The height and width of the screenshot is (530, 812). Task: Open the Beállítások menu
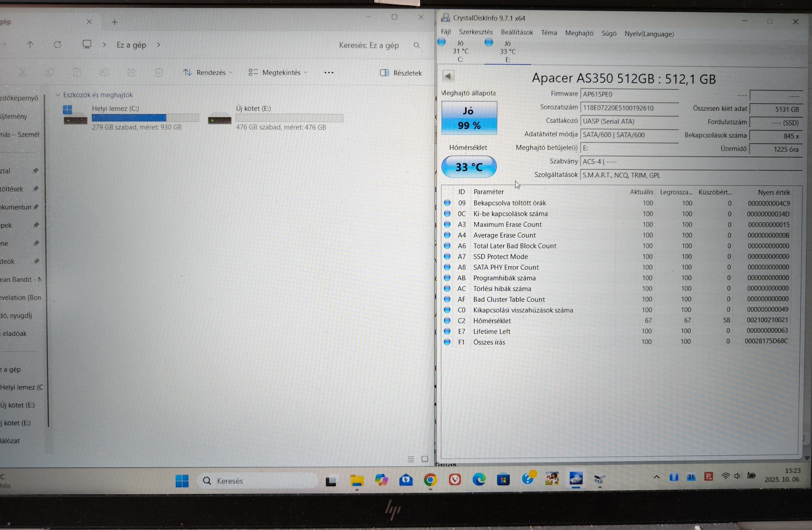517,33
